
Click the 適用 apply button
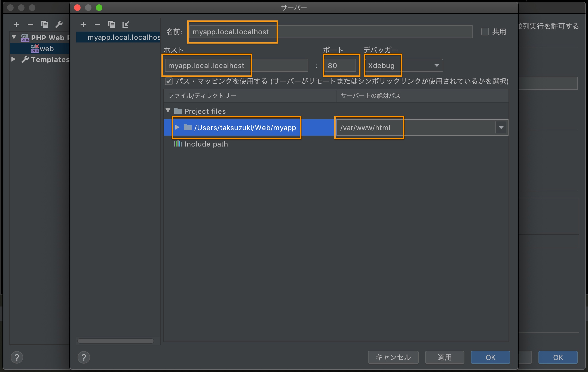click(x=445, y=357)
